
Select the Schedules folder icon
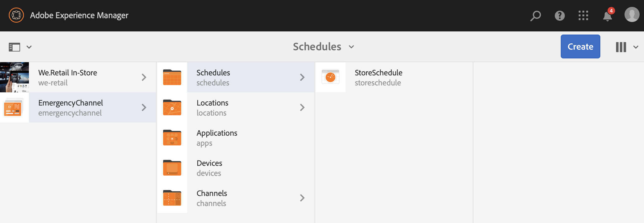pos(172,77)
